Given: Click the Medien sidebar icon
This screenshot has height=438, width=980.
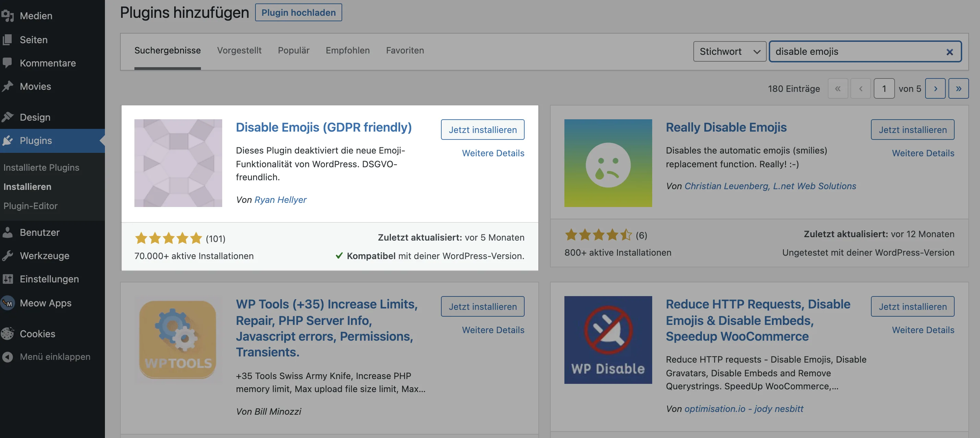Looking at the screenshot, I should (7, 15).
